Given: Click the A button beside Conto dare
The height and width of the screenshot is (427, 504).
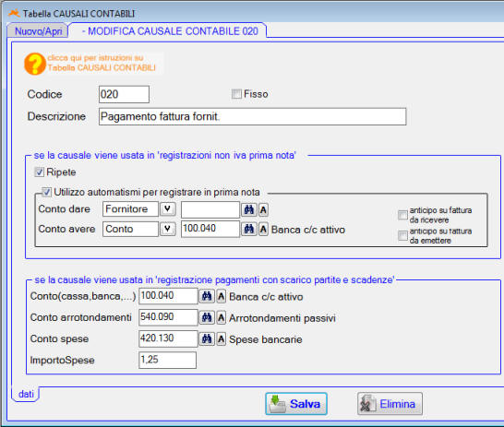Looking at the screenshot, I should (263, 210).
